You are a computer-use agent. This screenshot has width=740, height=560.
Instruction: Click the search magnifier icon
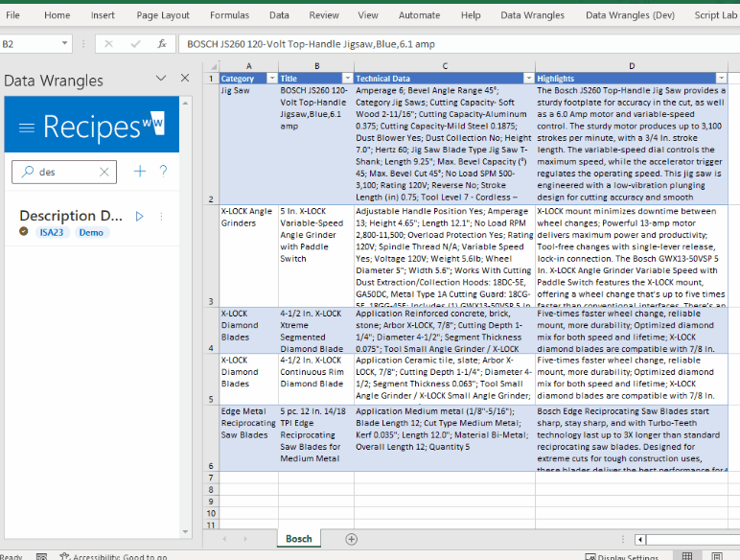point(28,172)
